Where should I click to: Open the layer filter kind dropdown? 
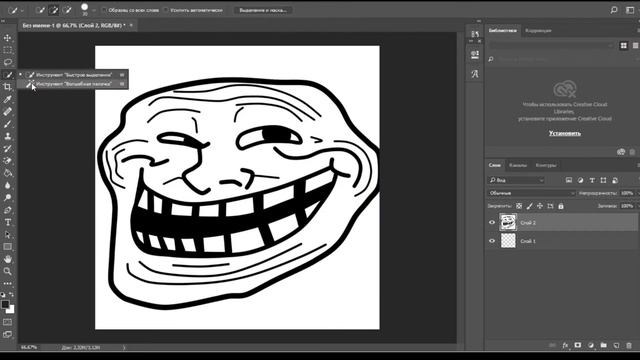point(516,180)
